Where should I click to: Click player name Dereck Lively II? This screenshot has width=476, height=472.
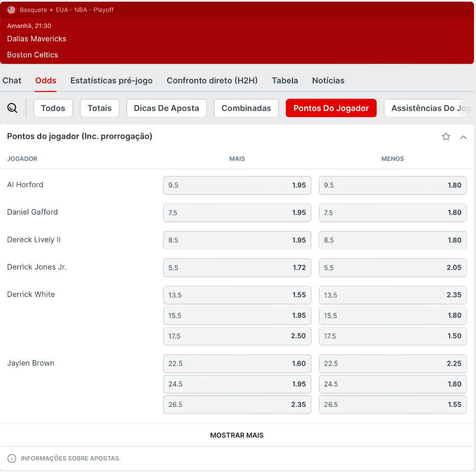(34, 240)
